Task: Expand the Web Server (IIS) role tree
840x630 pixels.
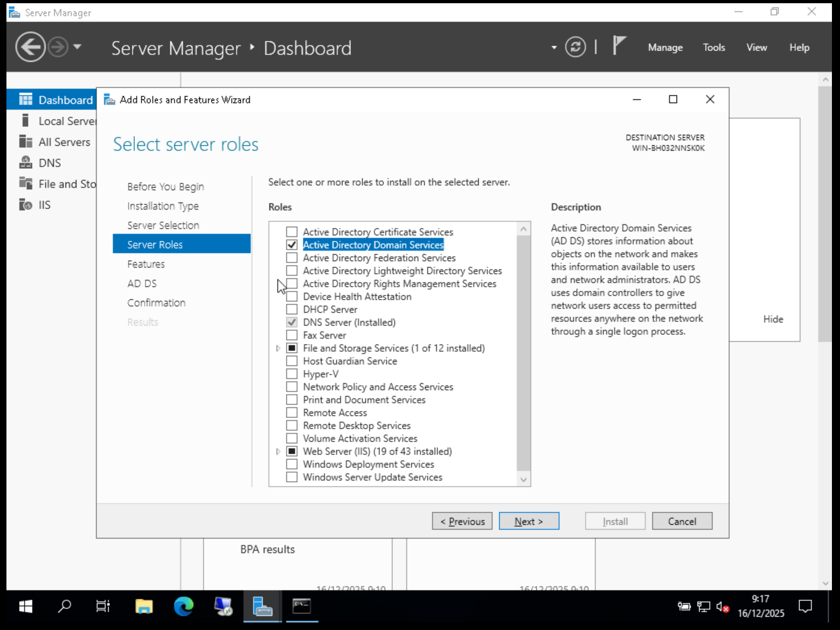Action: (x=278, y=452)
